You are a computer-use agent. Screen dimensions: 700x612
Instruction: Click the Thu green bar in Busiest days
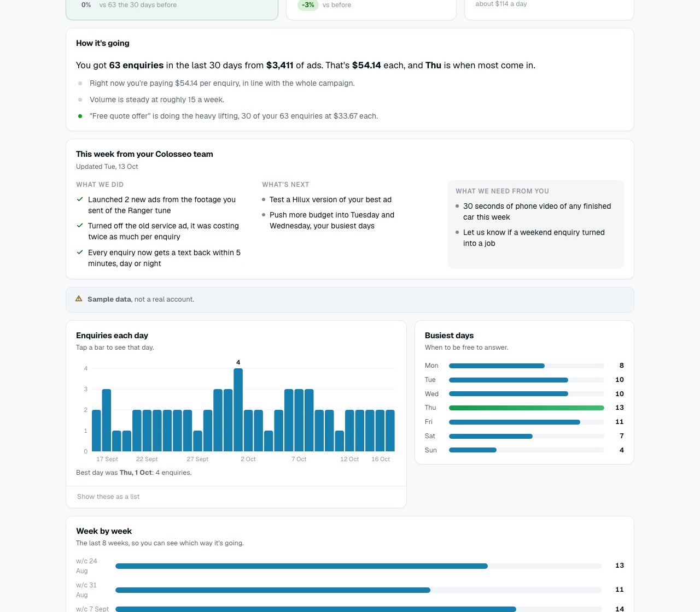click(527, 408)
